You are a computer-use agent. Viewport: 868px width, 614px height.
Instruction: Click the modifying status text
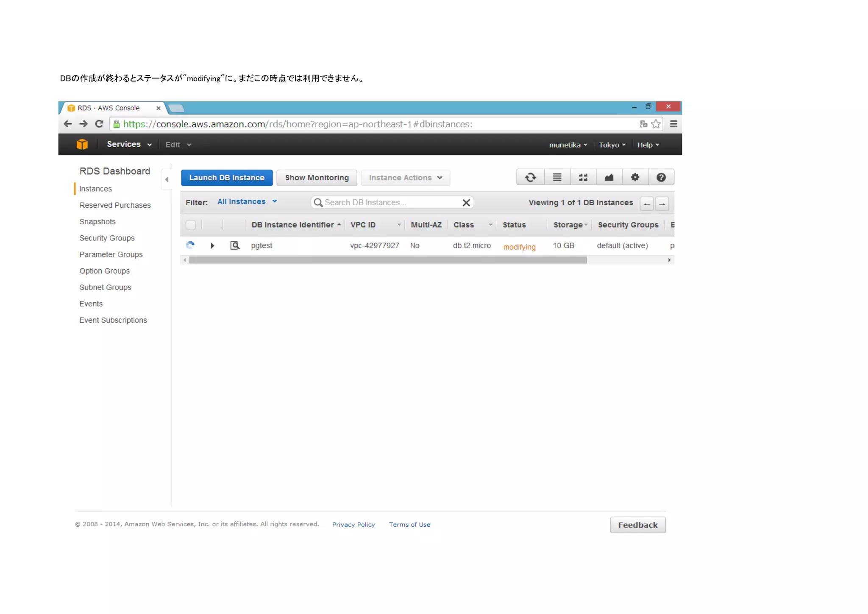coord(519,247)
